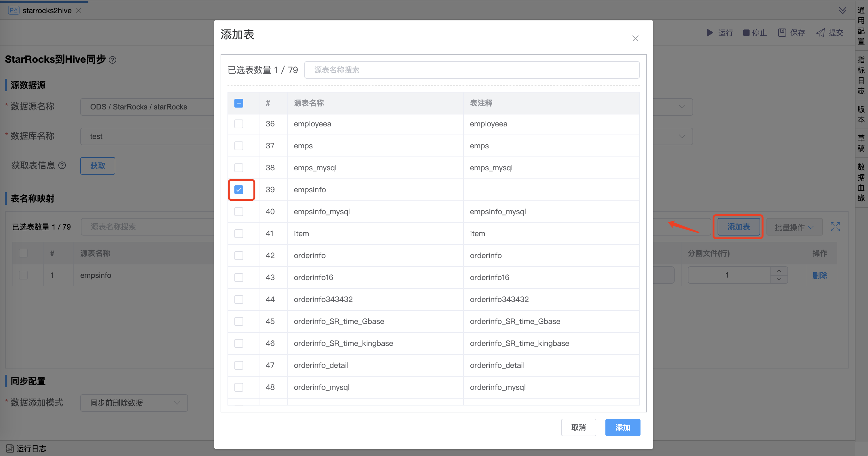868x456 pixels.
Task: Click the Stop square icon
Action: (x=746, y=33)
